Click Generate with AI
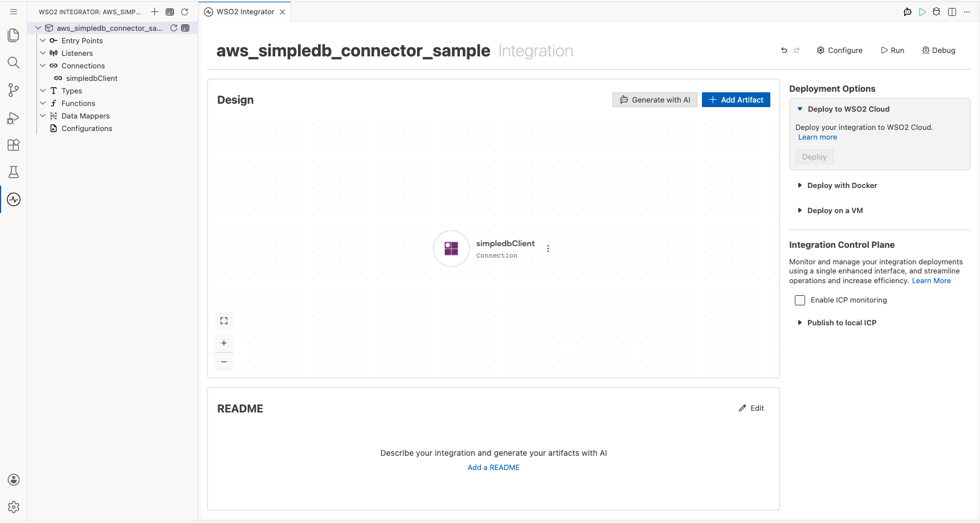980x523 pixels. click(655, 100)
